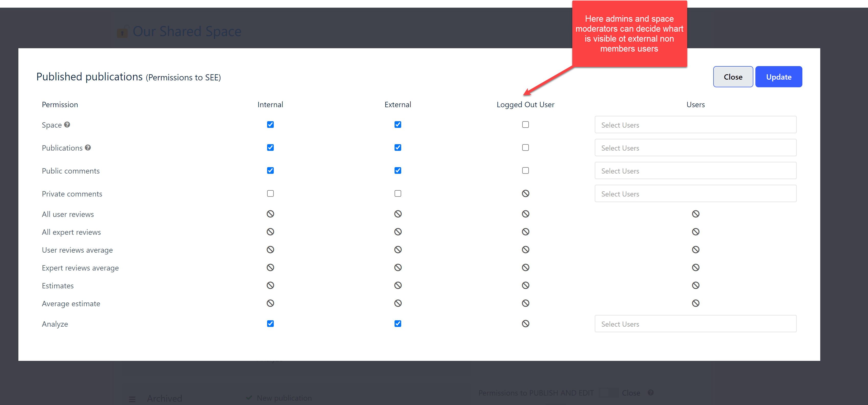Uncheck the External checkbox for Publications

tap(398, 148)
